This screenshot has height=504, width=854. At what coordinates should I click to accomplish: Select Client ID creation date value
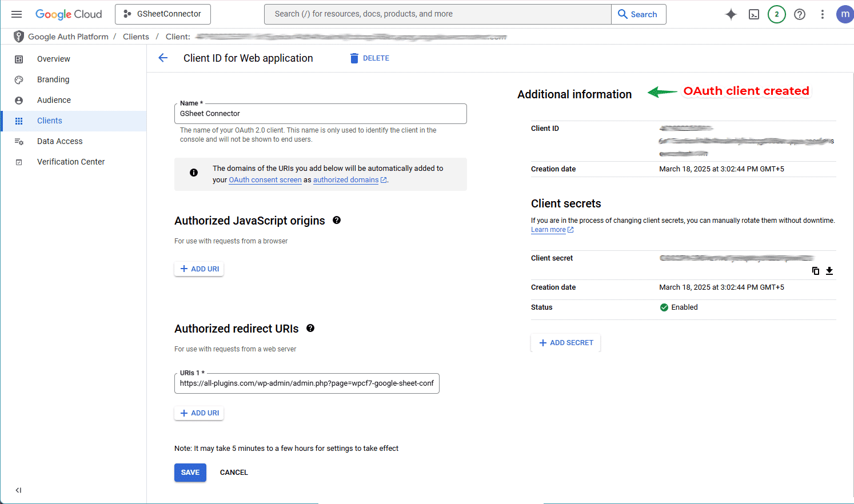(721, 169)
